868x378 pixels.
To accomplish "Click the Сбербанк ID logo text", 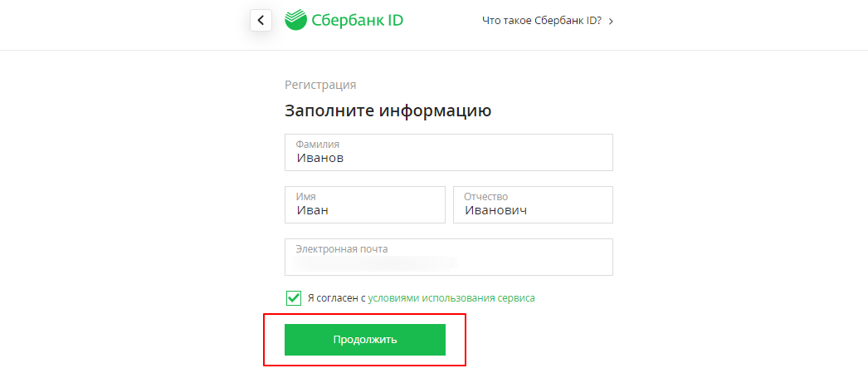I will click(358, 20).
